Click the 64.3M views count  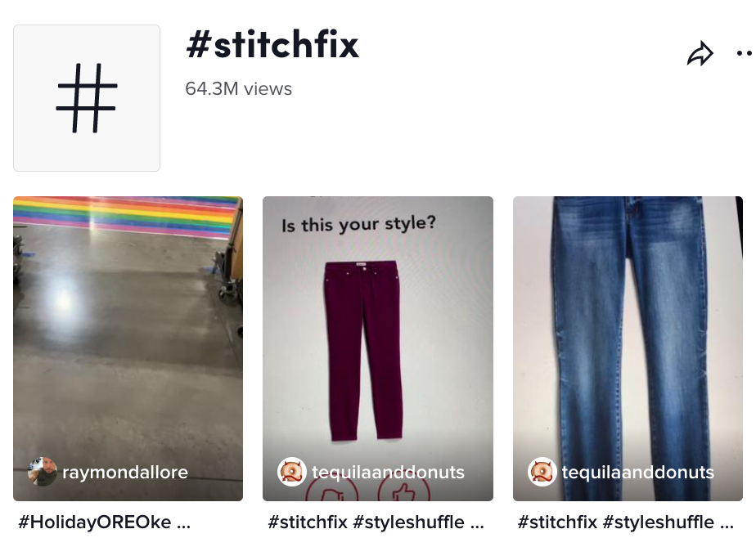(x=238, y=88)
